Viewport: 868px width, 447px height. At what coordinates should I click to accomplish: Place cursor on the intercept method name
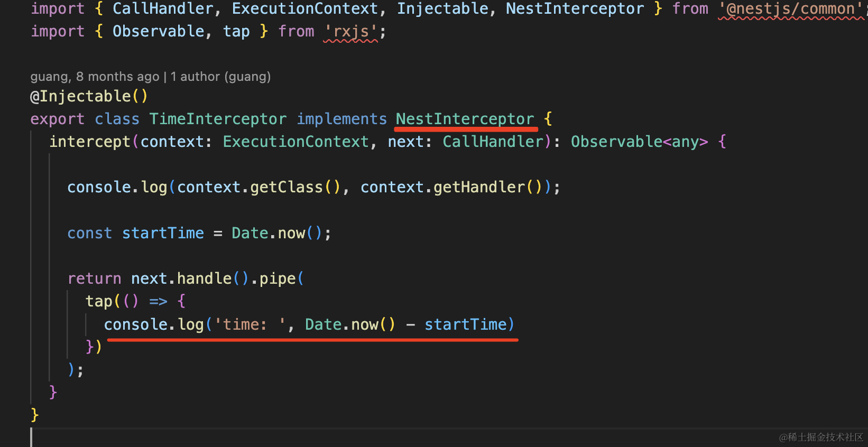point(90,142)
